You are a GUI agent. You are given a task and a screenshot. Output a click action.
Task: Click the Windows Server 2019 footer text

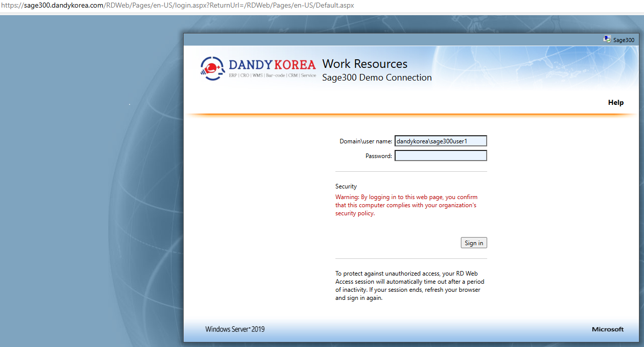(235, 329)
